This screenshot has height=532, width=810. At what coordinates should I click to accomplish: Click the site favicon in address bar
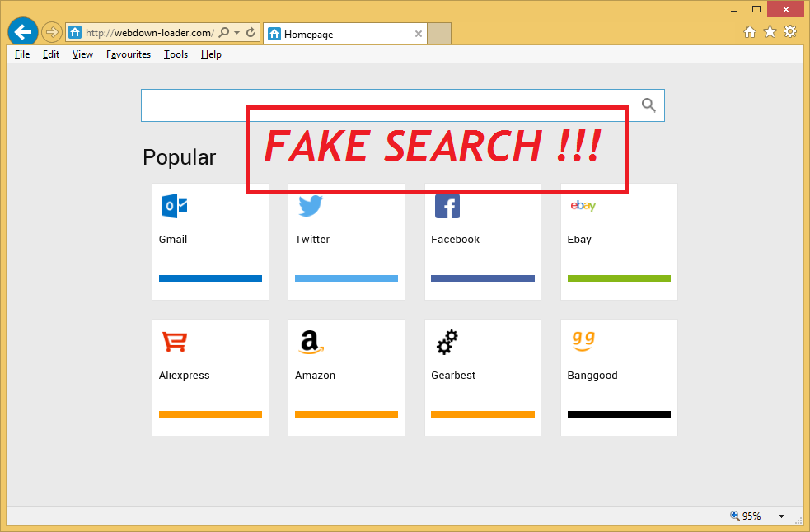75,33
